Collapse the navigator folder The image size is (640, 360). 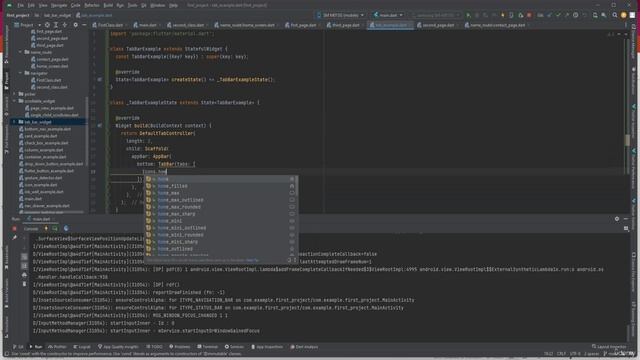pyautogui.click(x=20, y=73)
